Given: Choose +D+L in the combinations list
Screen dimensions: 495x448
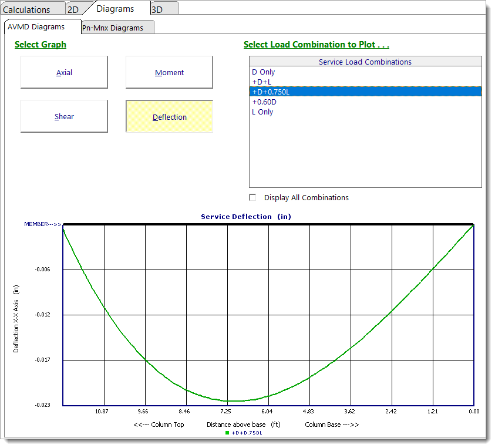Looking at the screenshot, I should (x=263, y=82).
